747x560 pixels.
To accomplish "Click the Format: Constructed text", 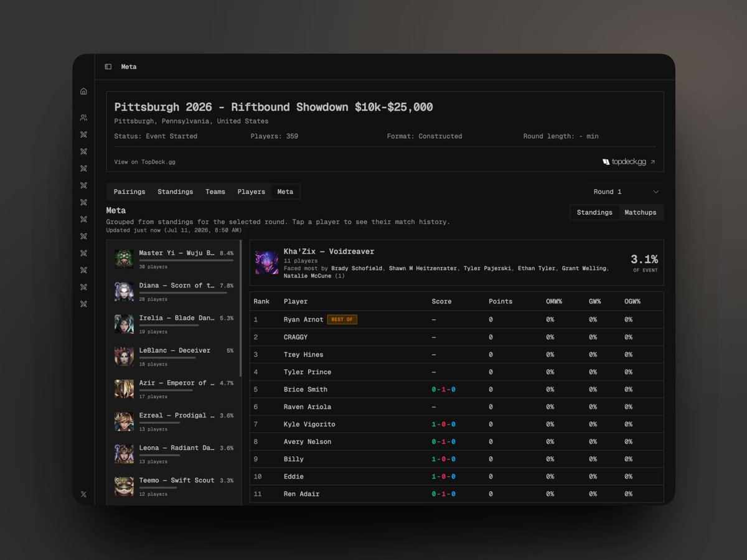I will pyautogui.click(x=425, y=136).
